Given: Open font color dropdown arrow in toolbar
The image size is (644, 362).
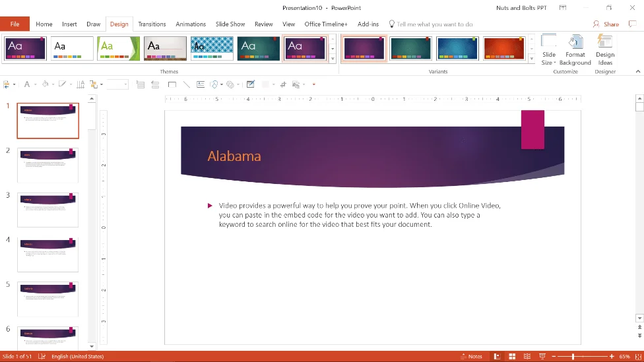Looking at the screenshot, I should pyautogui.click(x=36, y=84).
